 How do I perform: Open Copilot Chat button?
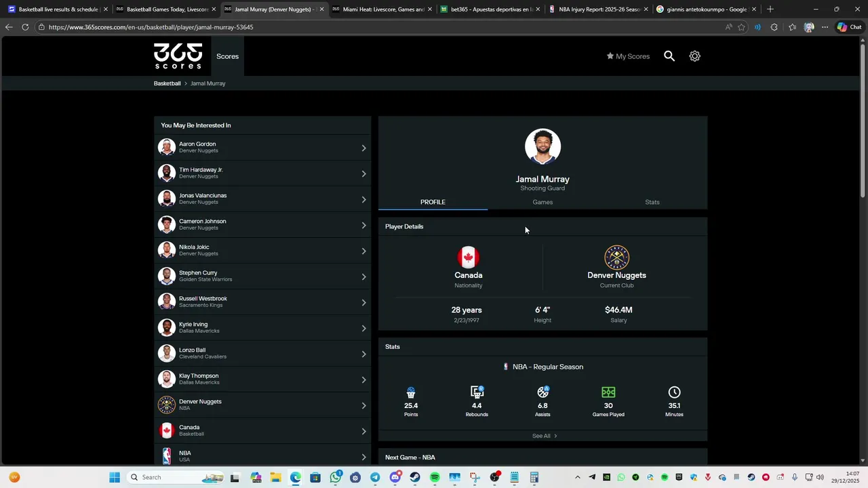pos(849,27)
